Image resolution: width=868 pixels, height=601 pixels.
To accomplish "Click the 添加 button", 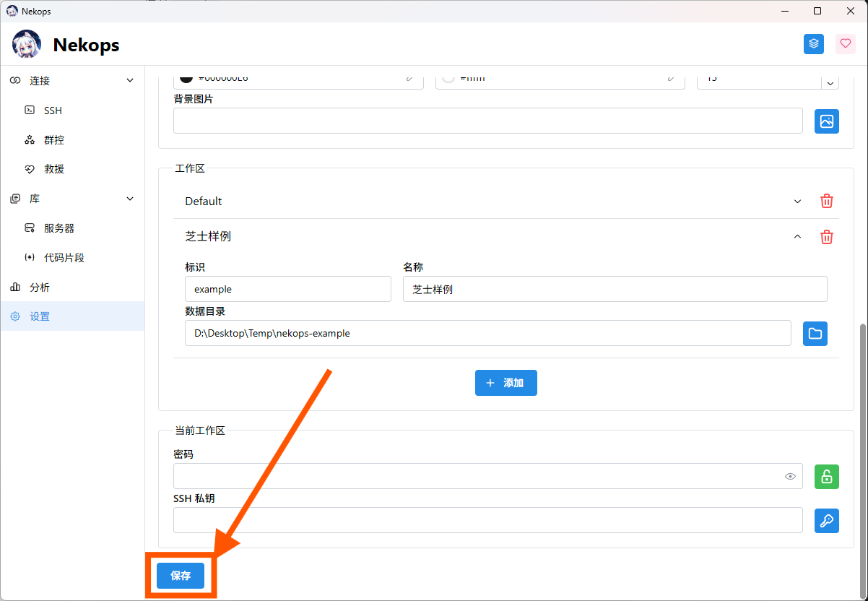I will 506,383.
